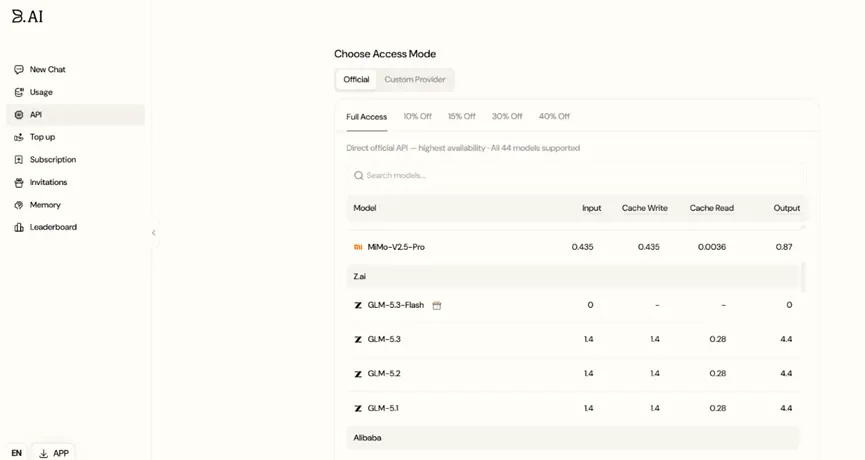Click the Z.ai provider group header

[x=574, y=277]
